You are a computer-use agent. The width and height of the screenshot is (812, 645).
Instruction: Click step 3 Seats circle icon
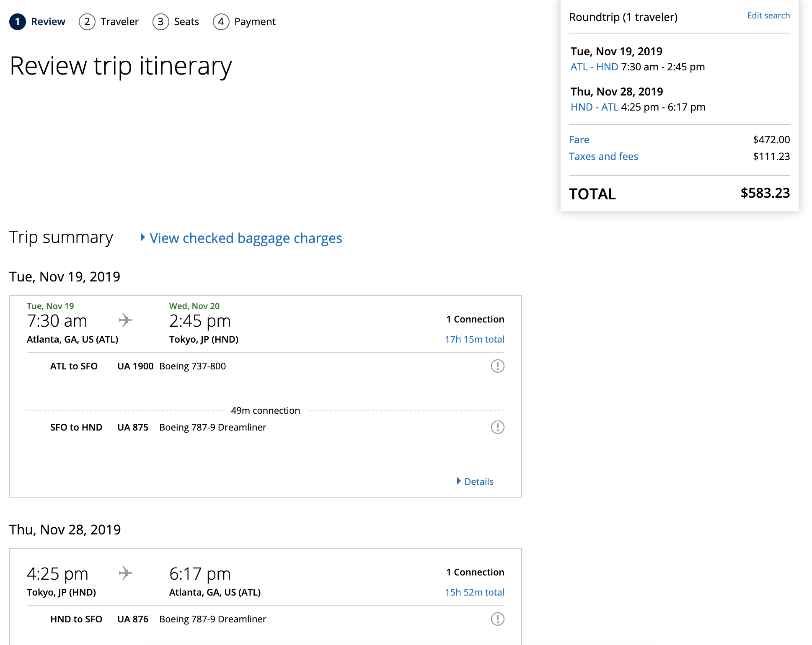[160, 22]
